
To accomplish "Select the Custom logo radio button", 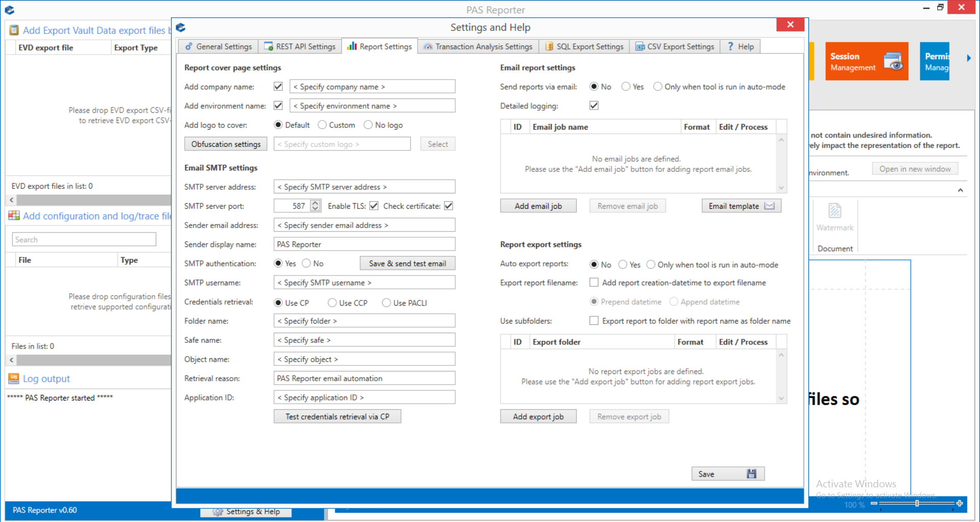I will (x=322, y=125).
